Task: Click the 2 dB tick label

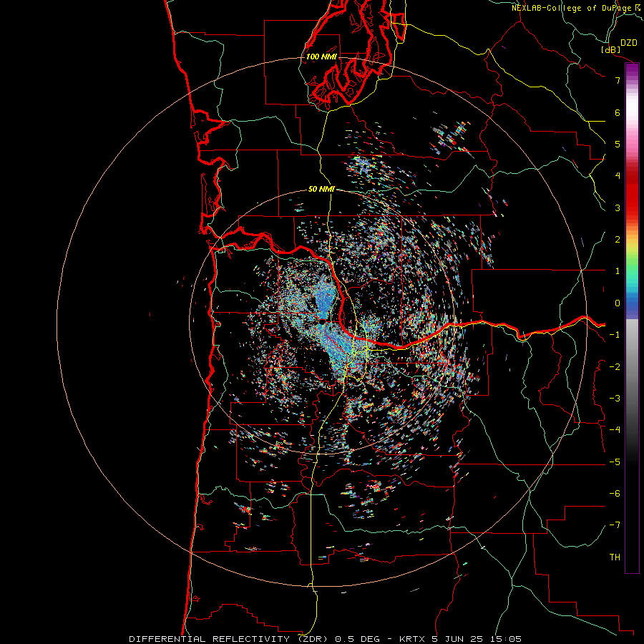Action: tap(618, 240)
